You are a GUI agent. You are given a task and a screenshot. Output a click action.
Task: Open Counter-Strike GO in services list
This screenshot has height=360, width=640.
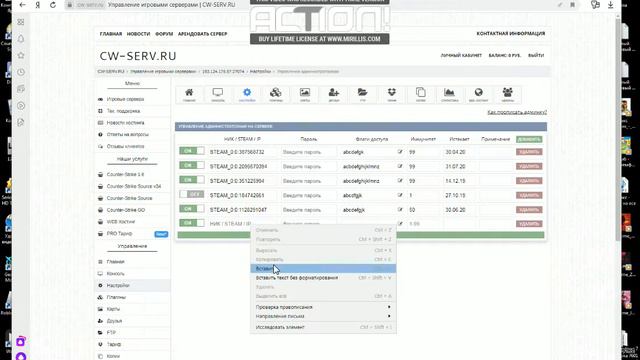click(126, 210)
